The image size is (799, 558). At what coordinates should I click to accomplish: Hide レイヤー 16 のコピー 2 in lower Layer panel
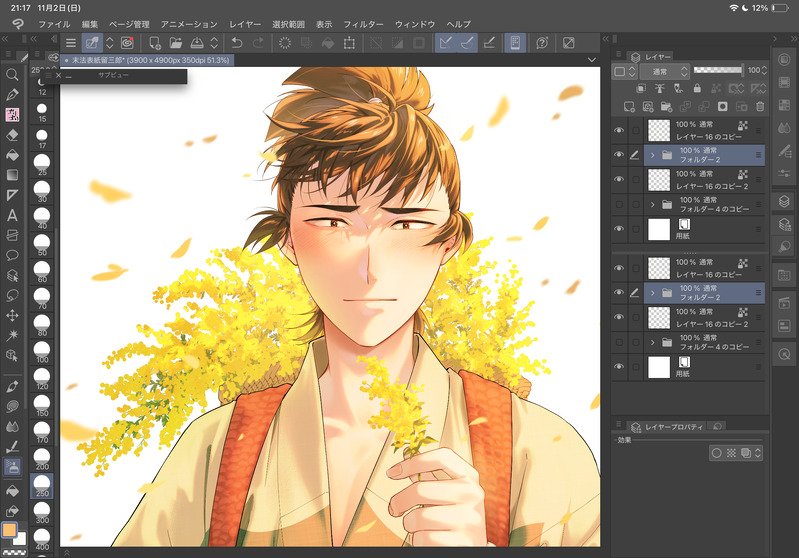tap(619, 317)
